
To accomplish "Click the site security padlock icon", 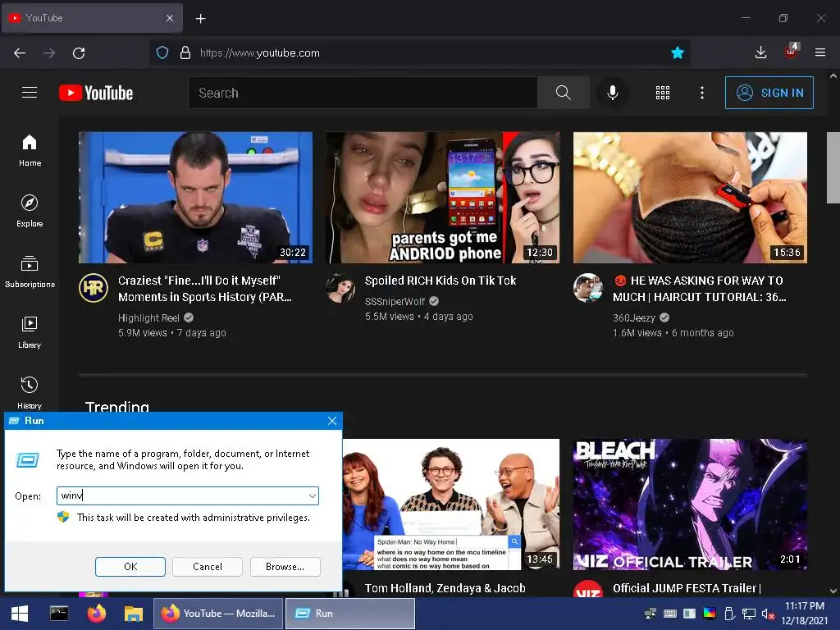I will click(185, 52).
